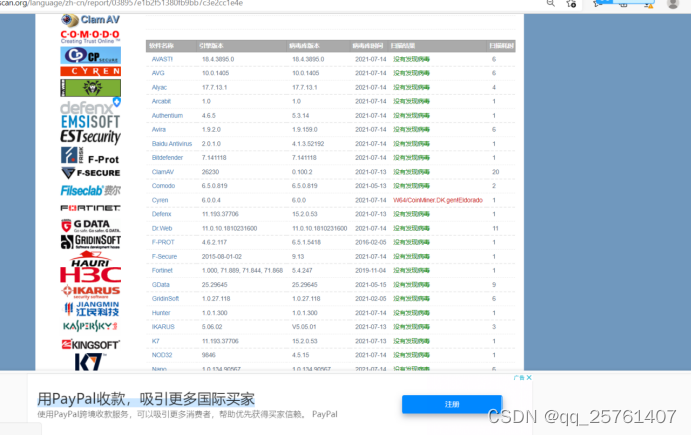
Task: Select the PayPal ad description text
Action: tap(187, 414)
